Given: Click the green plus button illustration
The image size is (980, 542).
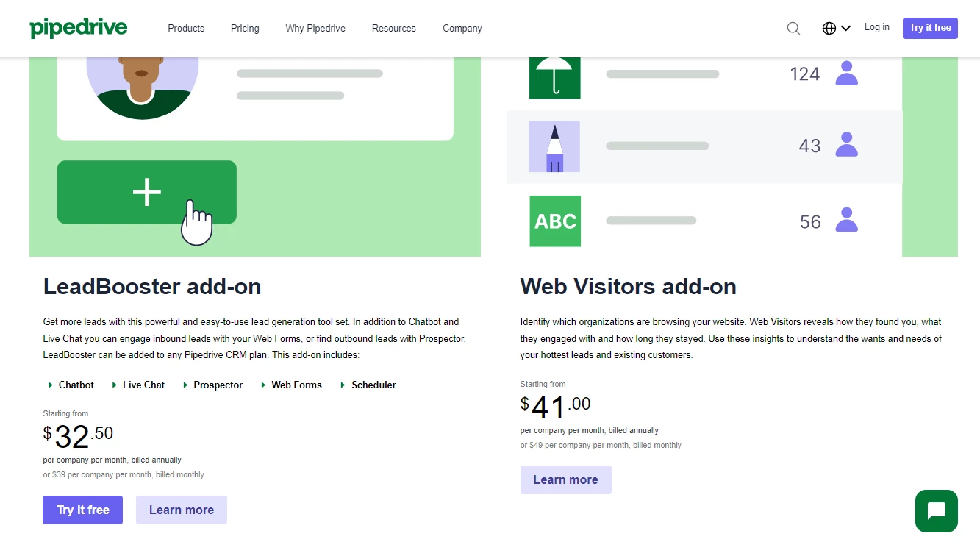Looking at the screenshot, I should click(x=147, y=192).
